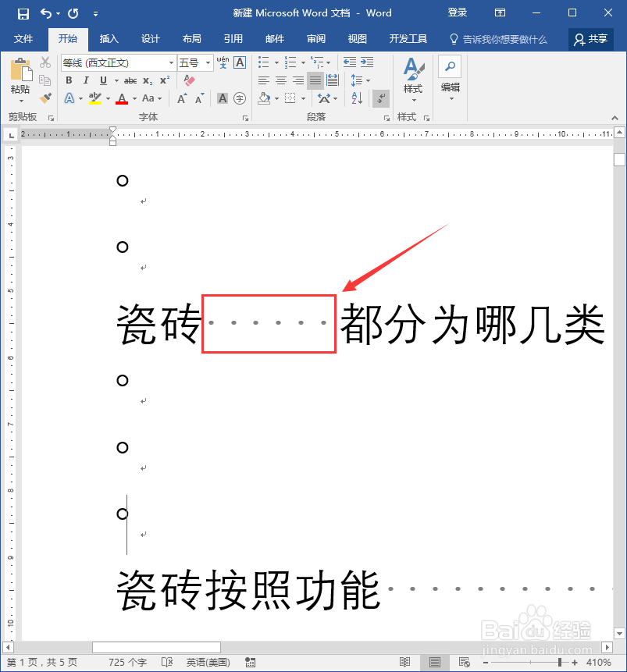The height and width of the screenshot is (672, 627).
Task: Open the font name dropdown
Action: tap(171, 63)
